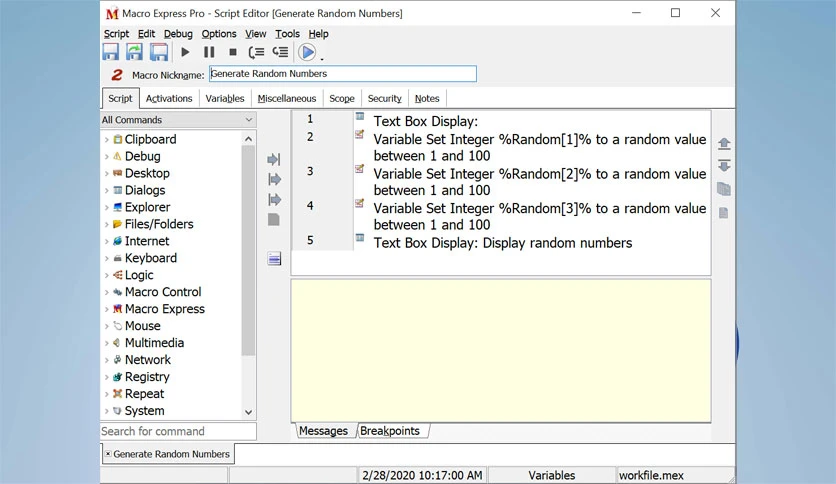Move line up with the up arrow icon
The image size is (836, 484).
(724, 143)
